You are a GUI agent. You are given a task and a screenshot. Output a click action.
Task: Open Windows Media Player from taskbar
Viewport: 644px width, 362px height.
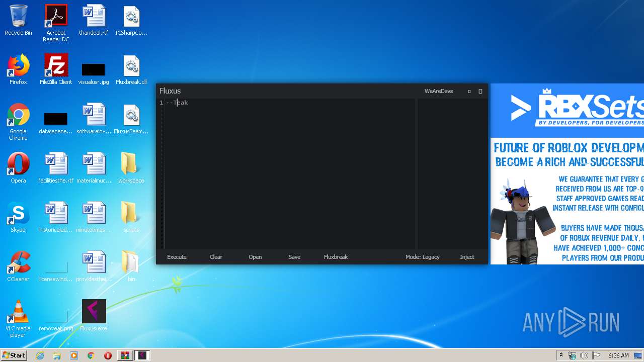(x=74, y=355)
